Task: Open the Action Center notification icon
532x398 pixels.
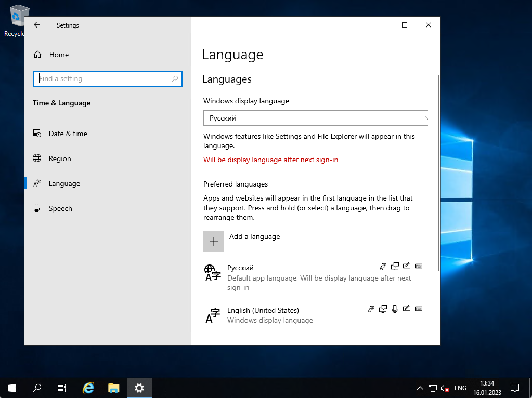Action: click(514, 388)
